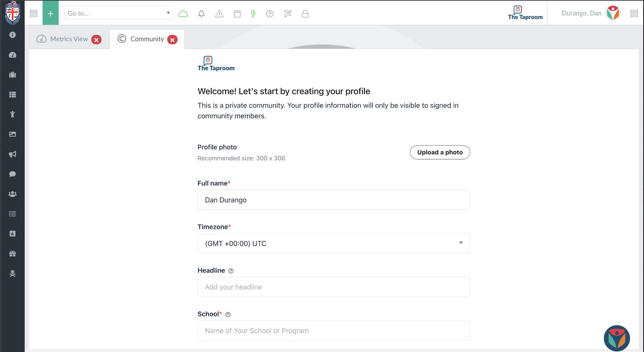Click The Taproom logo in header
Viewport: 644px width, 352px height.
tap(525, 13)
